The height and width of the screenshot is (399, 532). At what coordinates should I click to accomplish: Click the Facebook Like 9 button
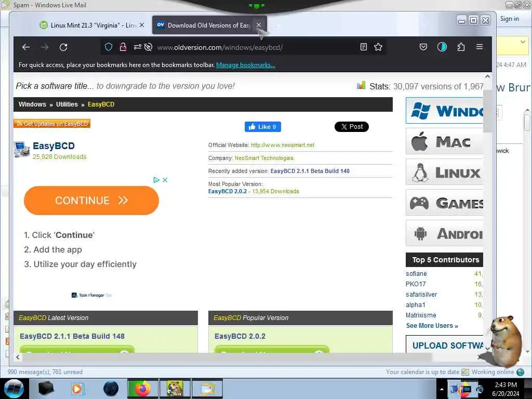point(262,127)
